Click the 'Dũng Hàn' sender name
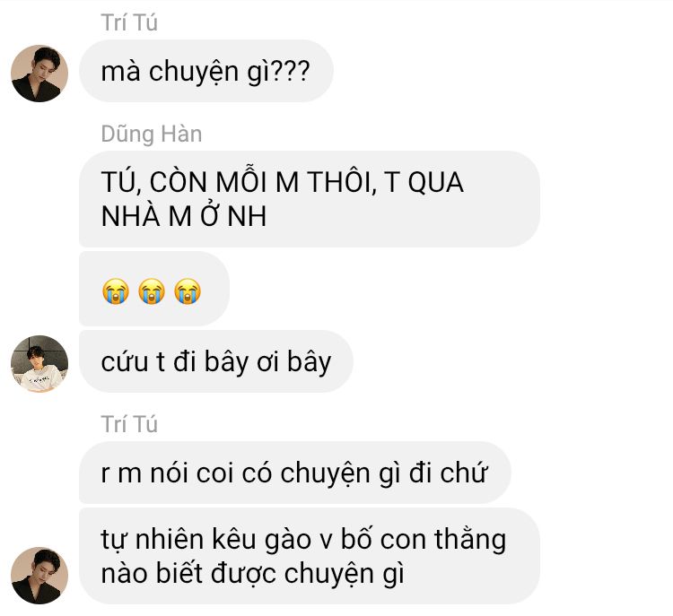This screenshot has height=616, width=673. [152, 134]
